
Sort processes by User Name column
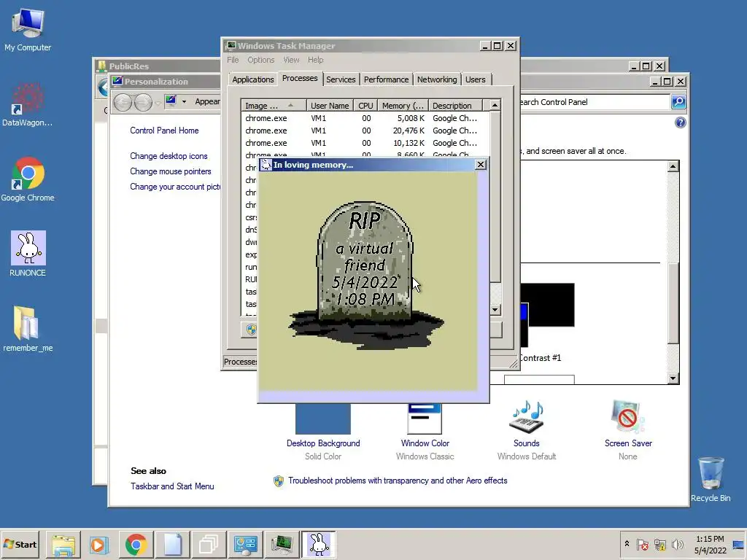pyautogui.click(x=330, y=106)
